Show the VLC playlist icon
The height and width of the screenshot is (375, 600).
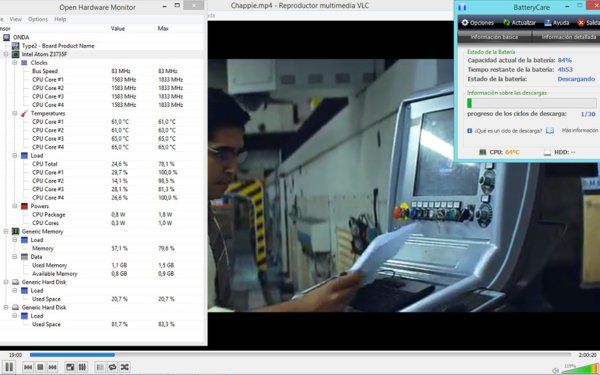click(100, 367)
